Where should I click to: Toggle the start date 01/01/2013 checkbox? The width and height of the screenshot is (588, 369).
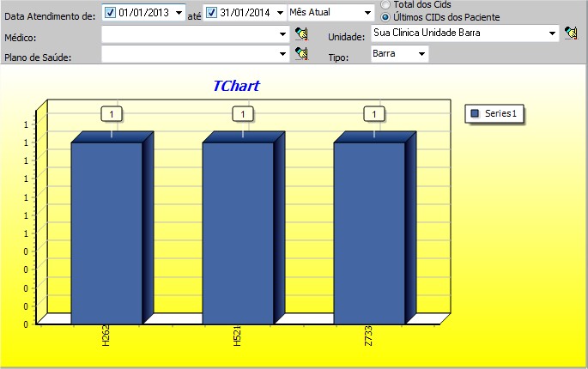point(110,13)
